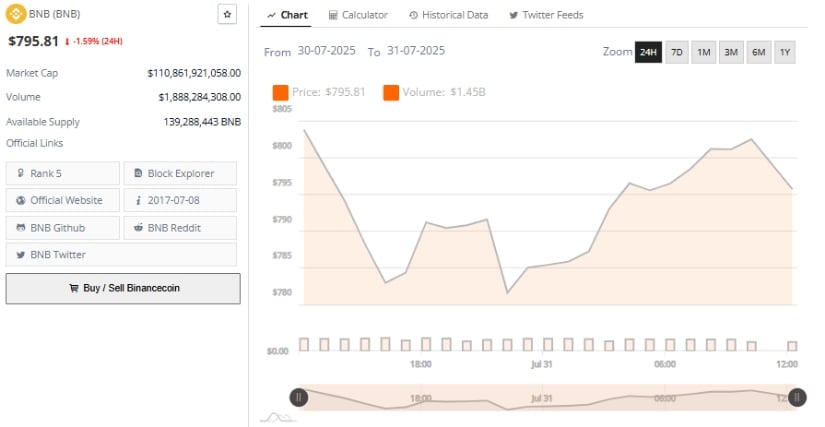Toggle the Price series legend swatch
825x427 pixels.
pos(280,93)
